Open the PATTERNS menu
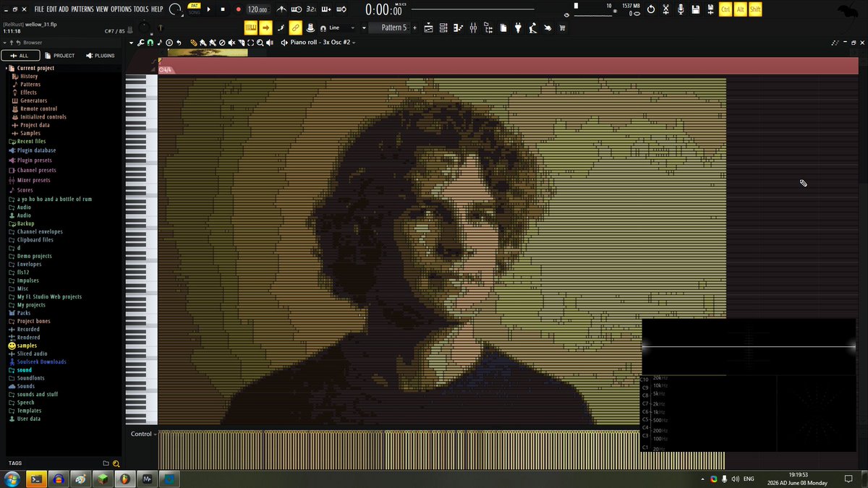868x488 pixels. pyautogui.click(x=82, y=9)
